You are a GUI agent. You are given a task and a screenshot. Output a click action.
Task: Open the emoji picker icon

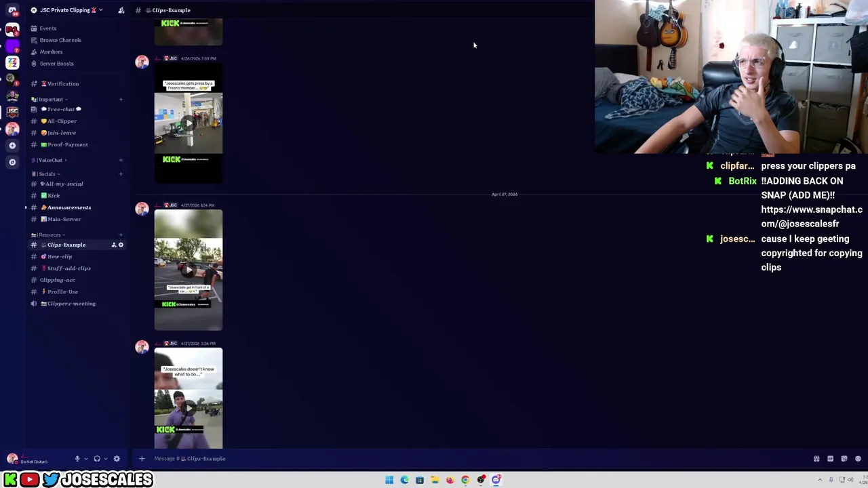pyautogui.click(x=858, y=459)
